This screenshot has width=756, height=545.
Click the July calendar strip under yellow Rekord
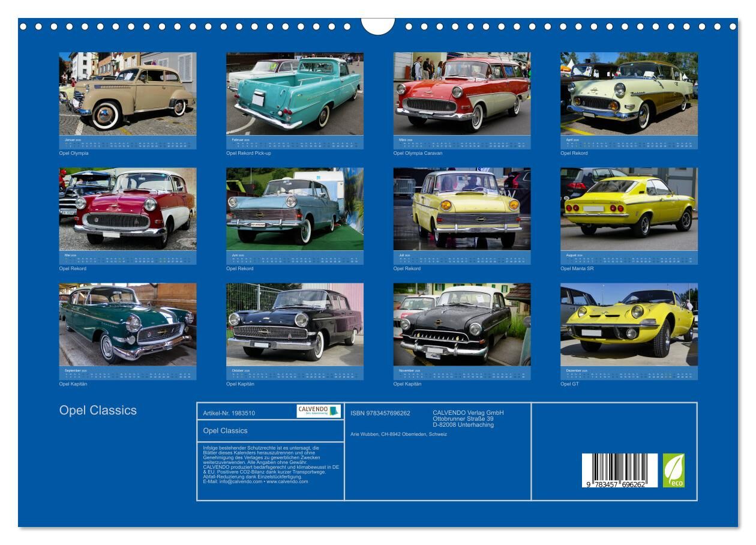point(461,258)
